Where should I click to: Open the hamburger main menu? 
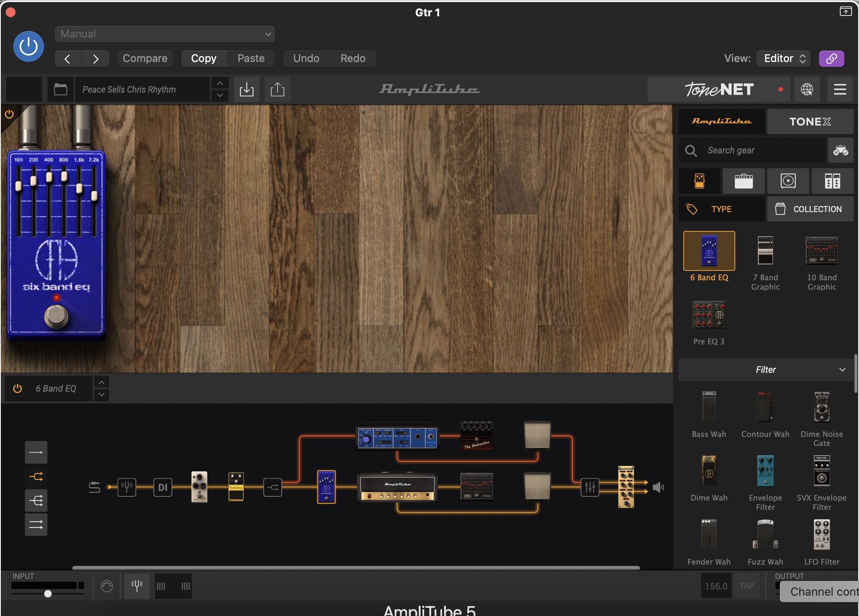840,89
